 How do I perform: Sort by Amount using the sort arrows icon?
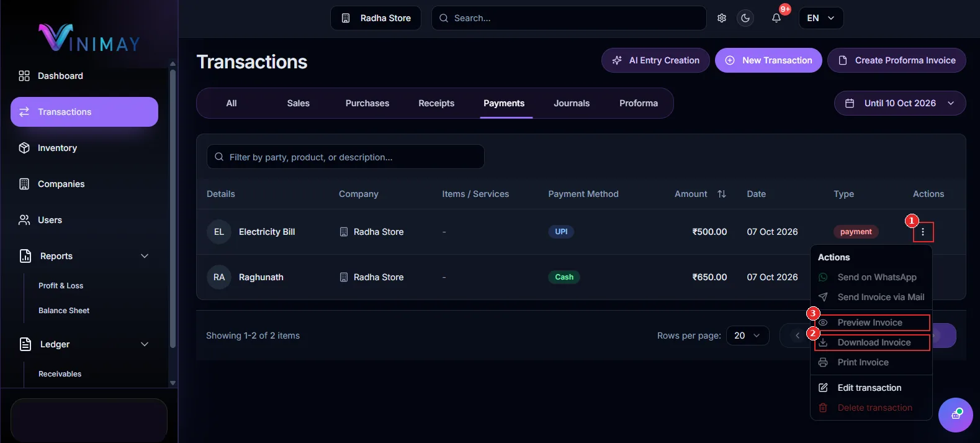pos(722,194)
